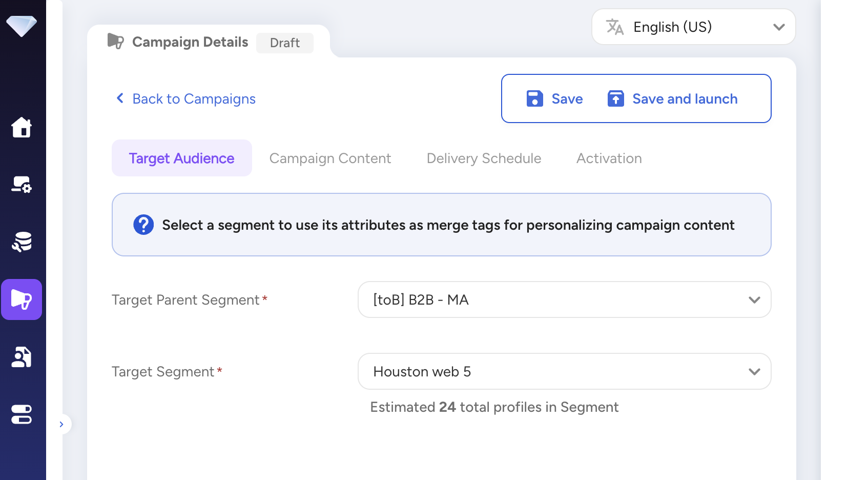Switch to the Delivery Schedule tab
This screenshot has width=868, height=480.
point(484,158)
